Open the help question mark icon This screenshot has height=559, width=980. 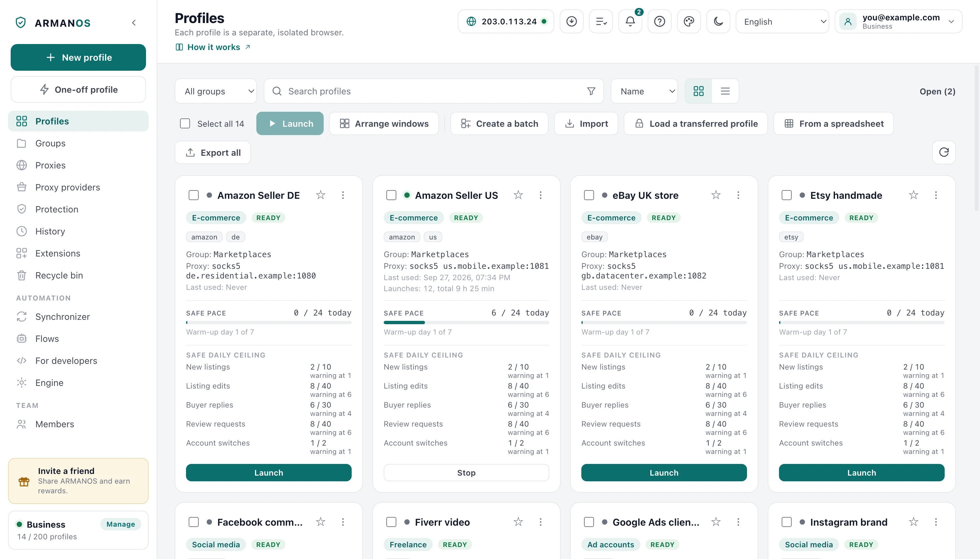659,21
